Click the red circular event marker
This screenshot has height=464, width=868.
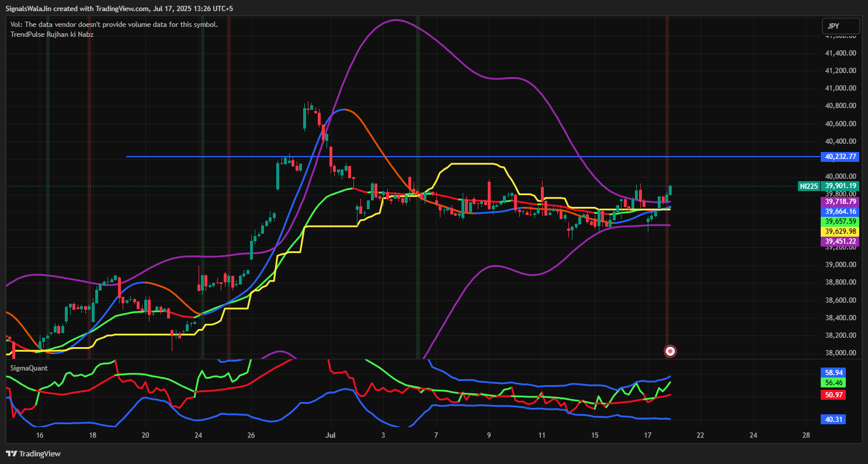click(671, 351)
